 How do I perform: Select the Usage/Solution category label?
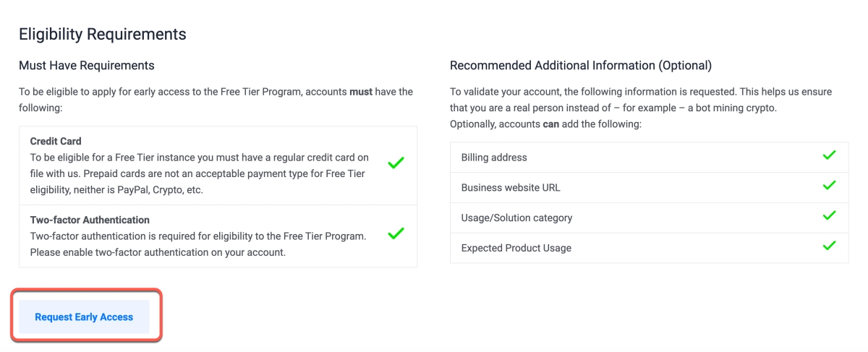pyautogui.click(x=516, y=218)
